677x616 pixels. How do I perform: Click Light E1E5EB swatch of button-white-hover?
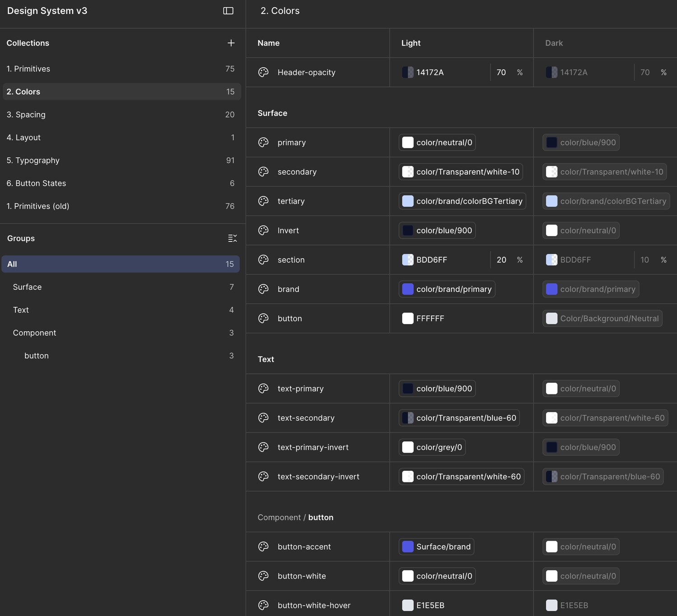pyautogui.click(x=408, y=605)
